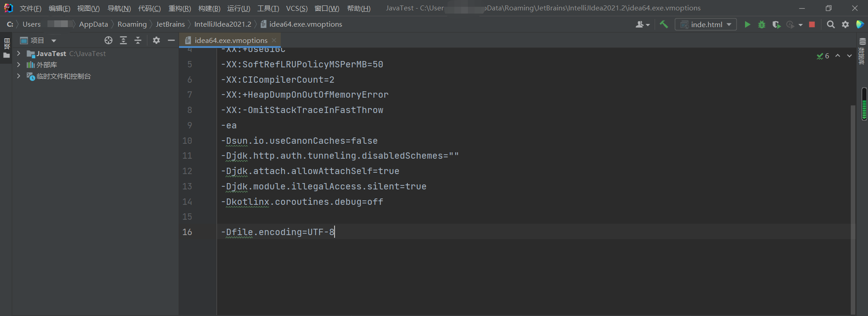868x316 pixels.
Task: Open the inde.html run configuration dropdown
Action: [706, 24]
